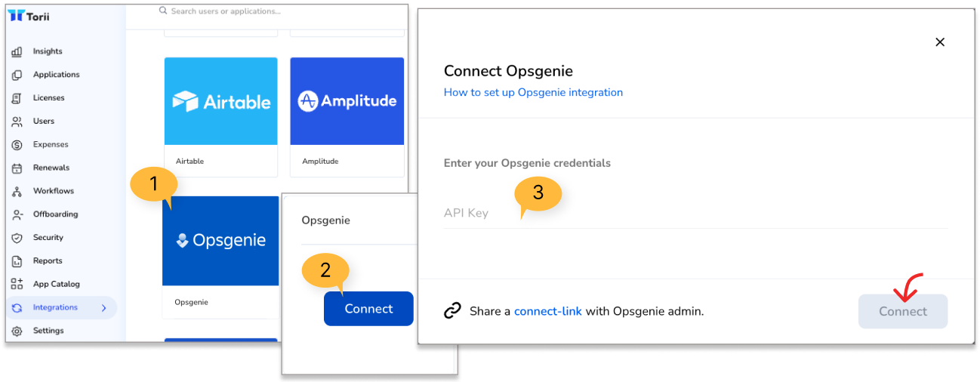Select Offboarding in the sidebar
The height and width of the screenshot is (382, 980).
[55, 214]
